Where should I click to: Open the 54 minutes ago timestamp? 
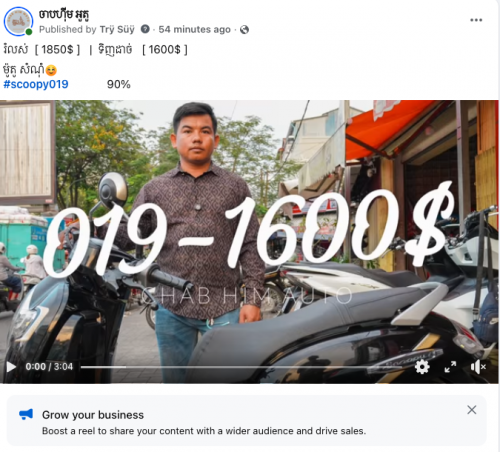coord(194,29)
